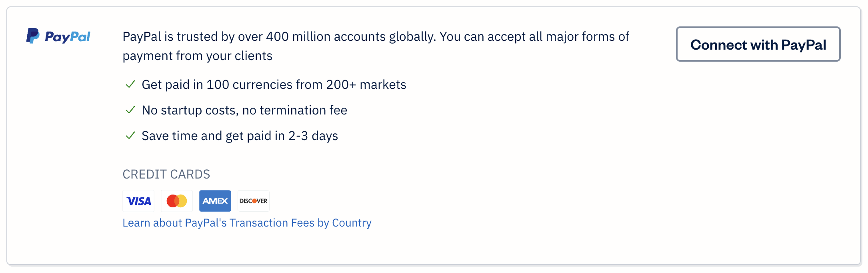
Task: Click the checkmark beside 'Save time' bullet
Action: tap(130, 136)
